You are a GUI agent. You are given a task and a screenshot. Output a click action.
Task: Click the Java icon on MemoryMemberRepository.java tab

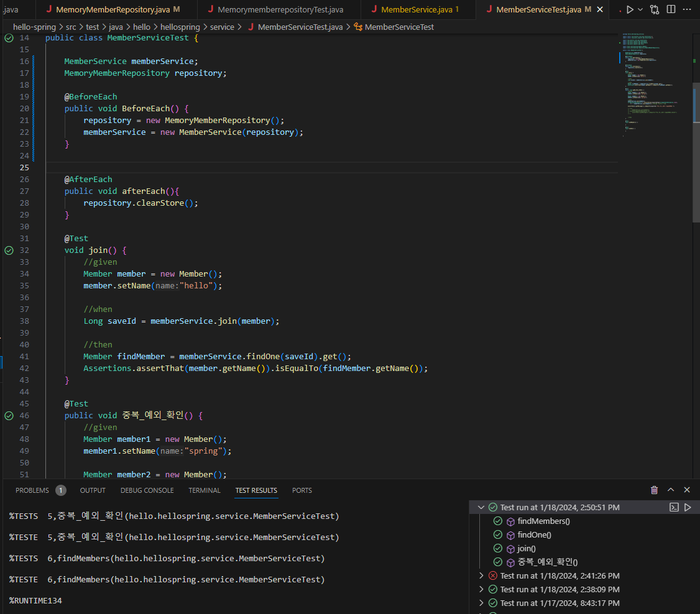(x=49, y=9)
